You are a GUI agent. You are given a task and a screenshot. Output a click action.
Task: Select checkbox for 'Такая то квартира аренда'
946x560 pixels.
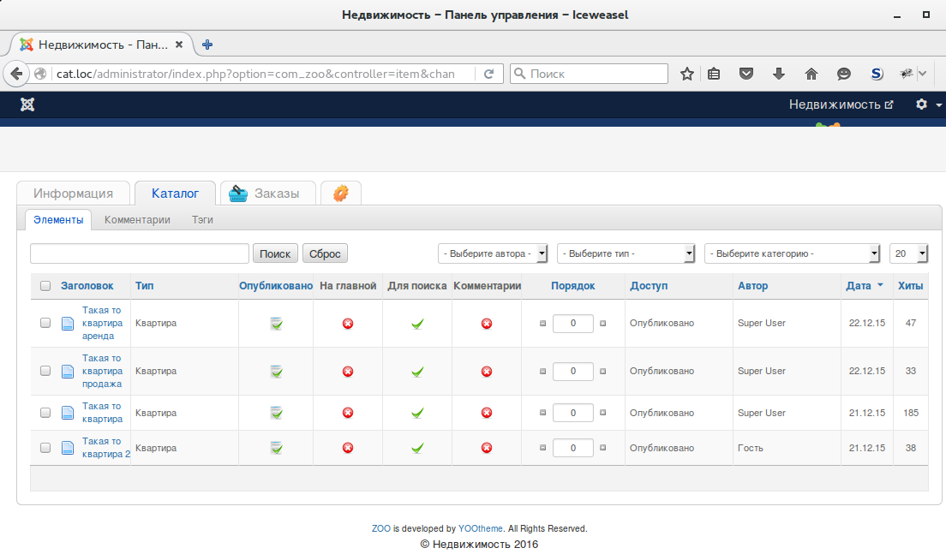point(45,323)
